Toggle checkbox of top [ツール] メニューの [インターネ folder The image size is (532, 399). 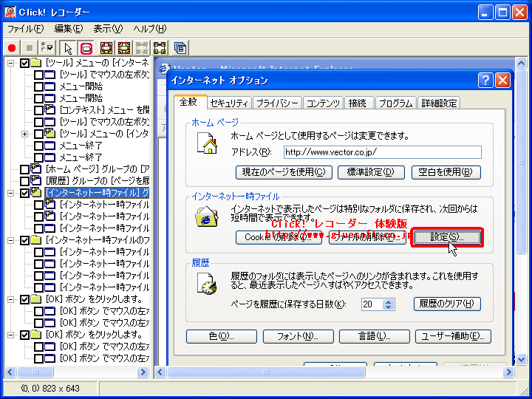point(24,63)
